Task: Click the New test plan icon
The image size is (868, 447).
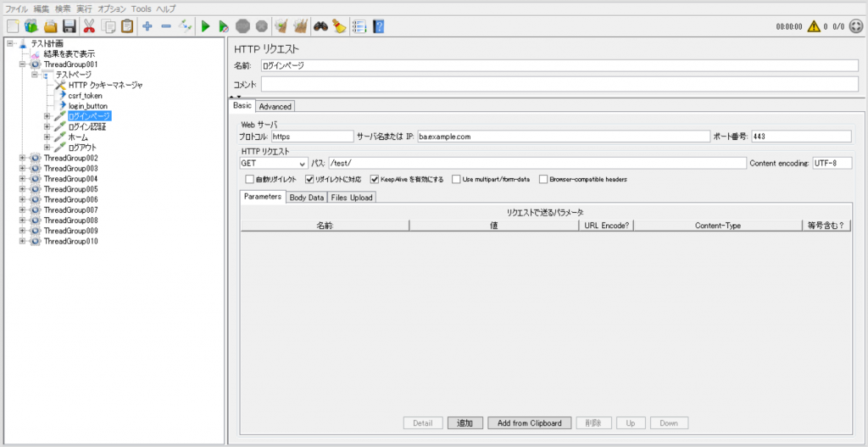Action: (13, 26)
